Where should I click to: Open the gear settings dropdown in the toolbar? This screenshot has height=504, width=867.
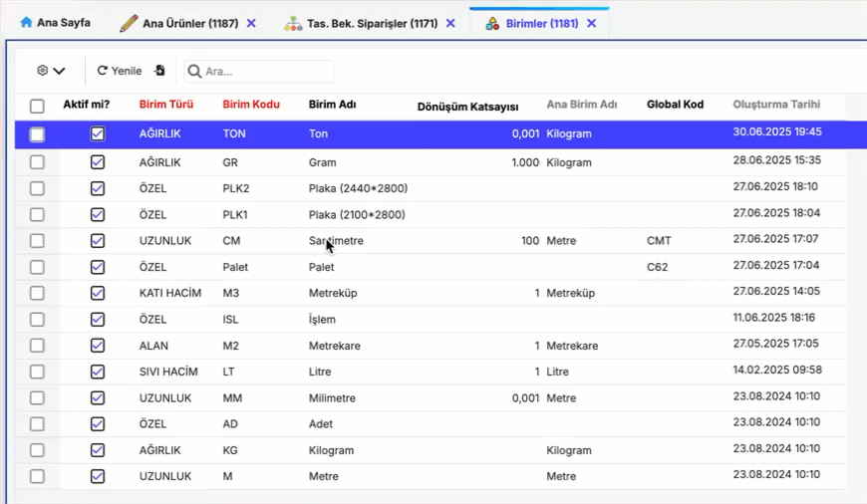[51, 71]
